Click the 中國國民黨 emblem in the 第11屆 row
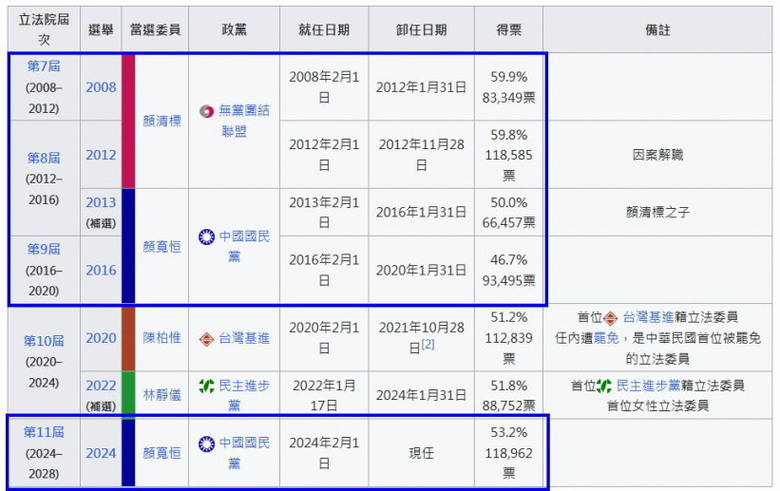This screenshot has height=491, width=780. [206, 443]
